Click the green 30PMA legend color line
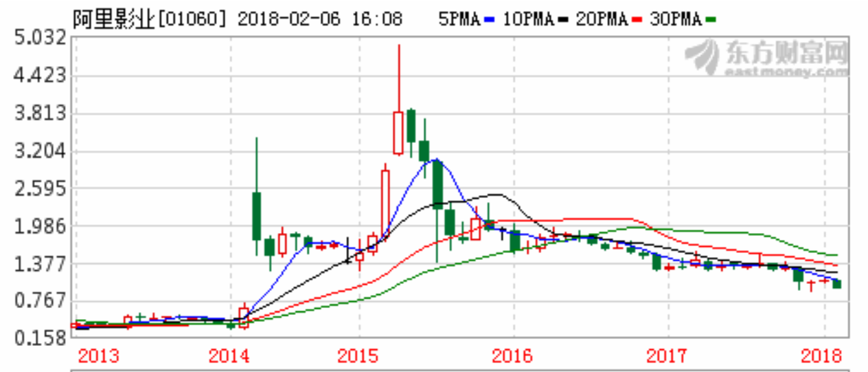The width and height of the screenshot is (868, 372). (711, 20)
